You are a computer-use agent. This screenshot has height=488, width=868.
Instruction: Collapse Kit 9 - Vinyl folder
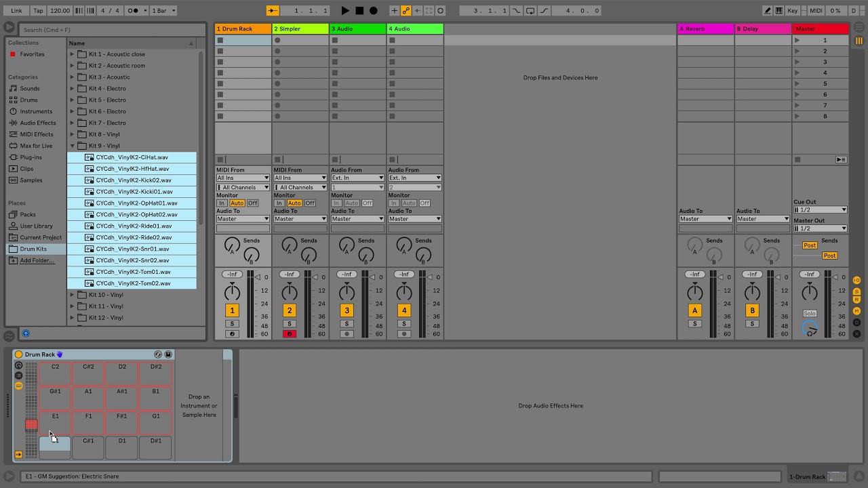coord(72,146)
